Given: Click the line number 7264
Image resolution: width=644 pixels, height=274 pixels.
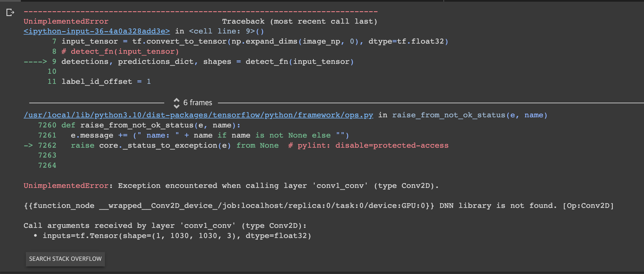Looking at the screenshot, I should click(x=47, y=165).
